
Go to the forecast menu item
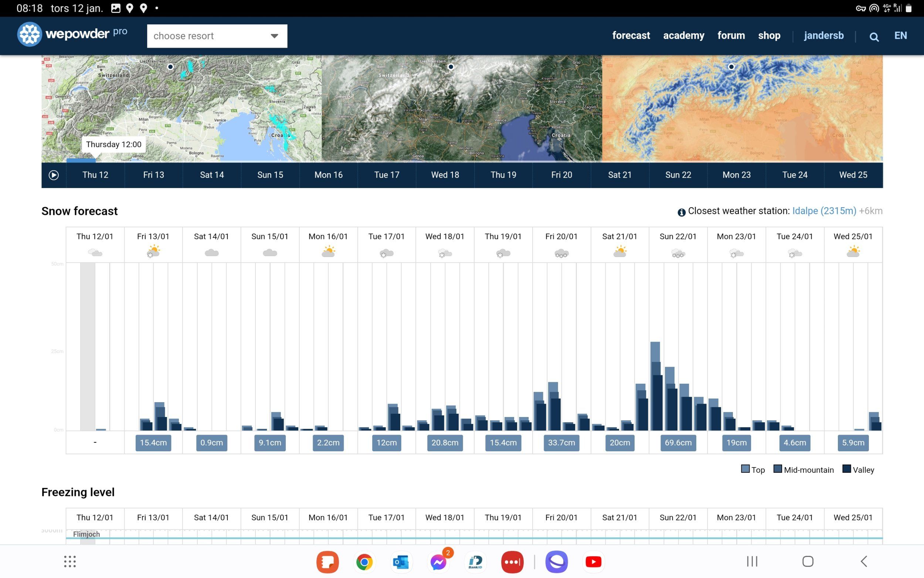click(631, 35)
